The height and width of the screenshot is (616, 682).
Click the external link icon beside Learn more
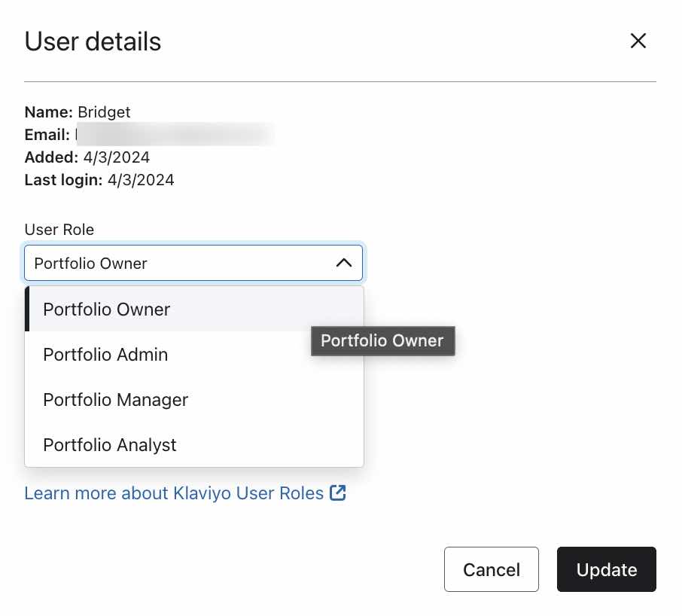[338, 493]
